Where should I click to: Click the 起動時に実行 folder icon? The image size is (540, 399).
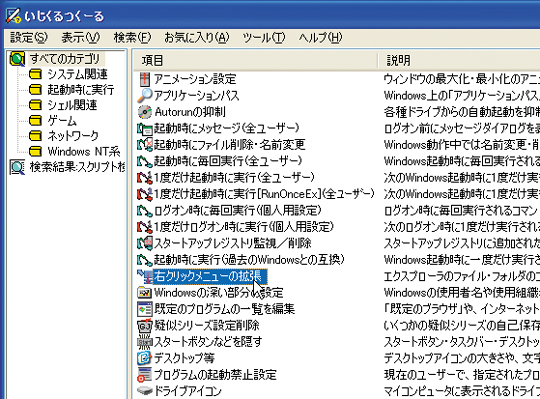point(35,90)
